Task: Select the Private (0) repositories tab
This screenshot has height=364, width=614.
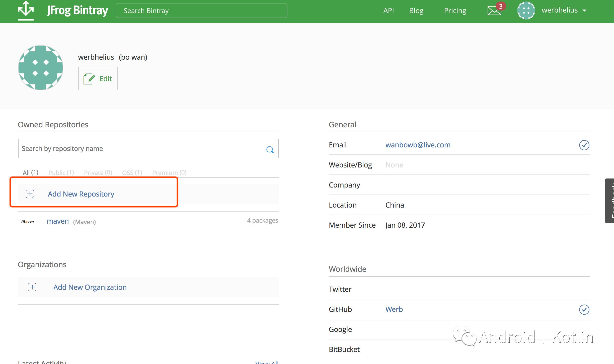Action: tap(98, 172)
